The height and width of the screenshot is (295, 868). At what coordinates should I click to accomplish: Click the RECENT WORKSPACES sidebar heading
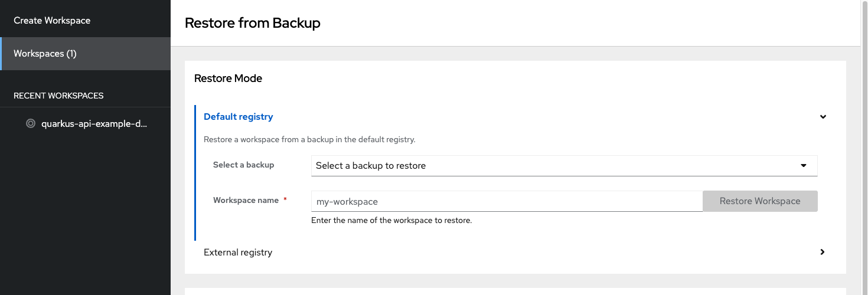point(58,96)
